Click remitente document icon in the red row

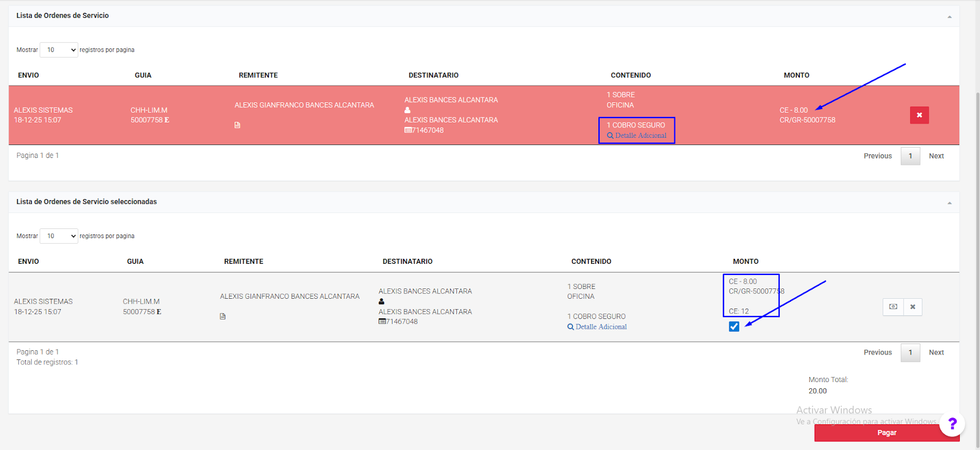point(238,125)
